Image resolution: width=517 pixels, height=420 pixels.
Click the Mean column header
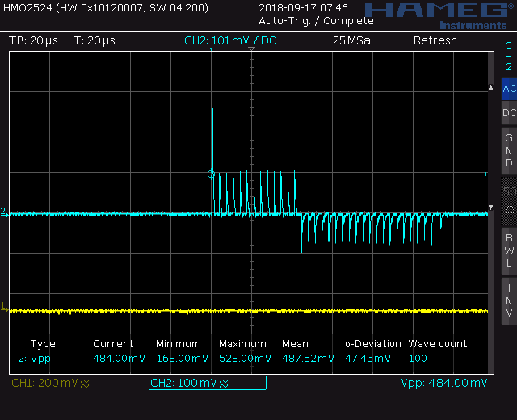click(295, 344)
